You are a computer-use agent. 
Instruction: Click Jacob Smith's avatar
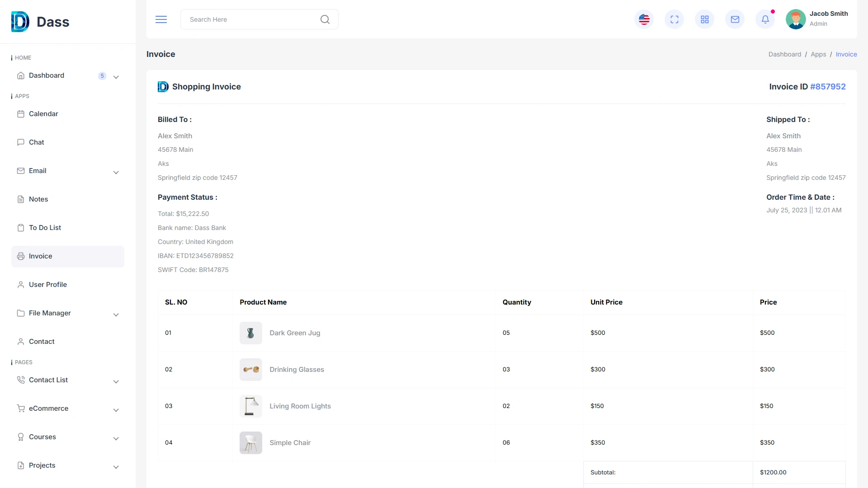point(796,19)
